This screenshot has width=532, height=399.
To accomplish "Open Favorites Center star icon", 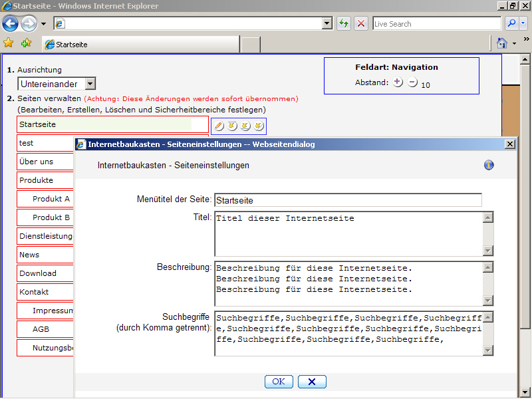I will pyautogui.click(x=9, y=43).
